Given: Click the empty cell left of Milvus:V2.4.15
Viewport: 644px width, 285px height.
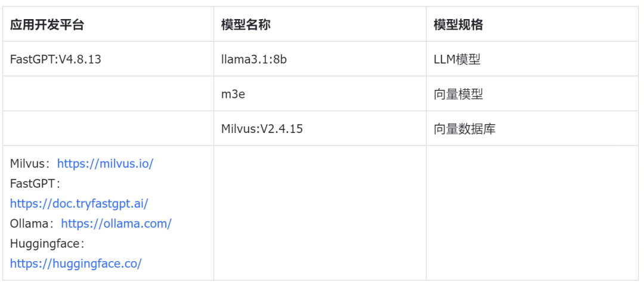Looking at the screenshot, I should pos(107,129).
